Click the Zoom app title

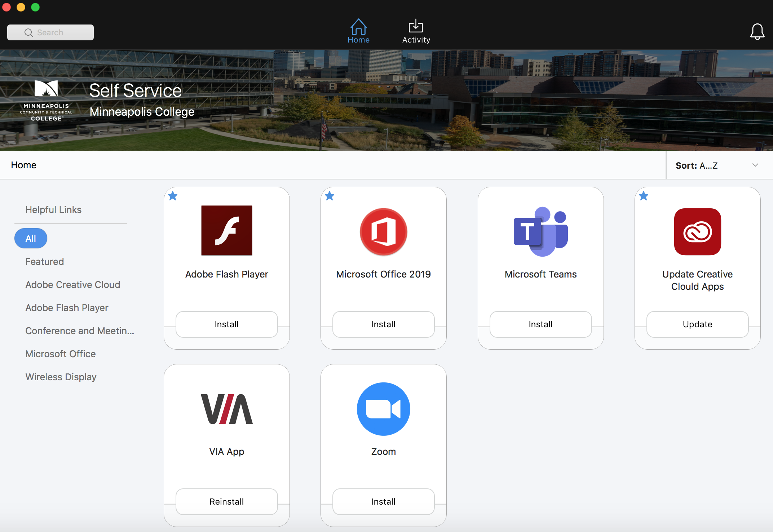tap(384, 452)
